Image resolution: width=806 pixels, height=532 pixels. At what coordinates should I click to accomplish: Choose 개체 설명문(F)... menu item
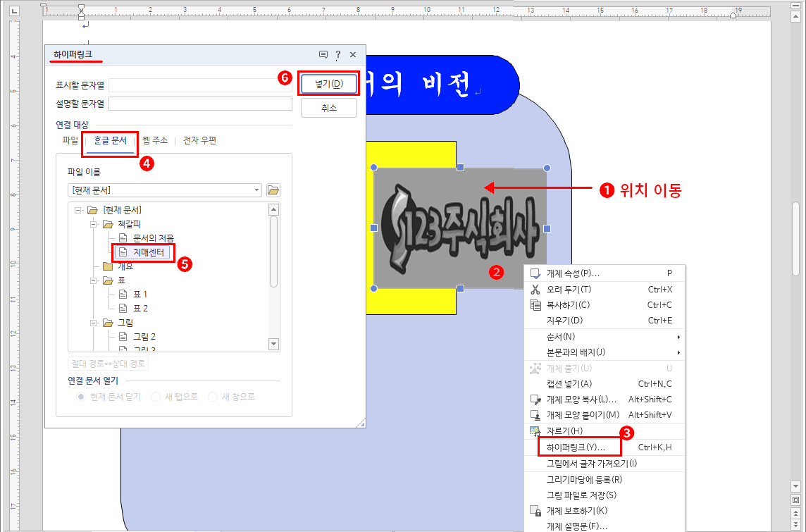point(605,526)
